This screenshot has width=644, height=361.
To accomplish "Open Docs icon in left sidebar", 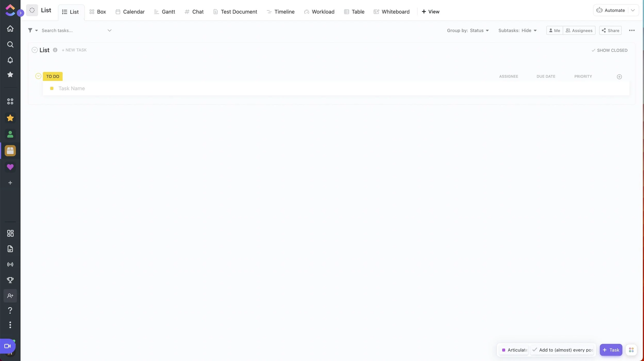I will click(10, 249).
